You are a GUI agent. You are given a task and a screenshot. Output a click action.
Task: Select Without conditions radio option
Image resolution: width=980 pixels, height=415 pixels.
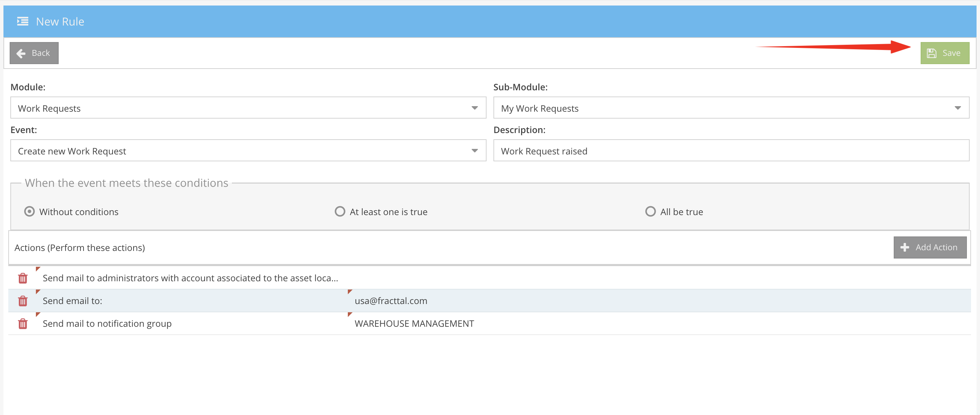coord(29,211)
